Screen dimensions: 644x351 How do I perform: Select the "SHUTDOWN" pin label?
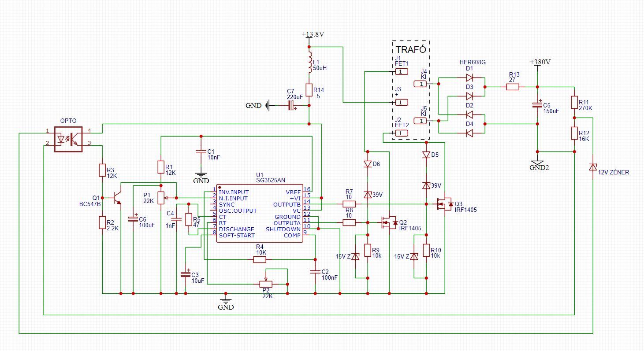283,229
